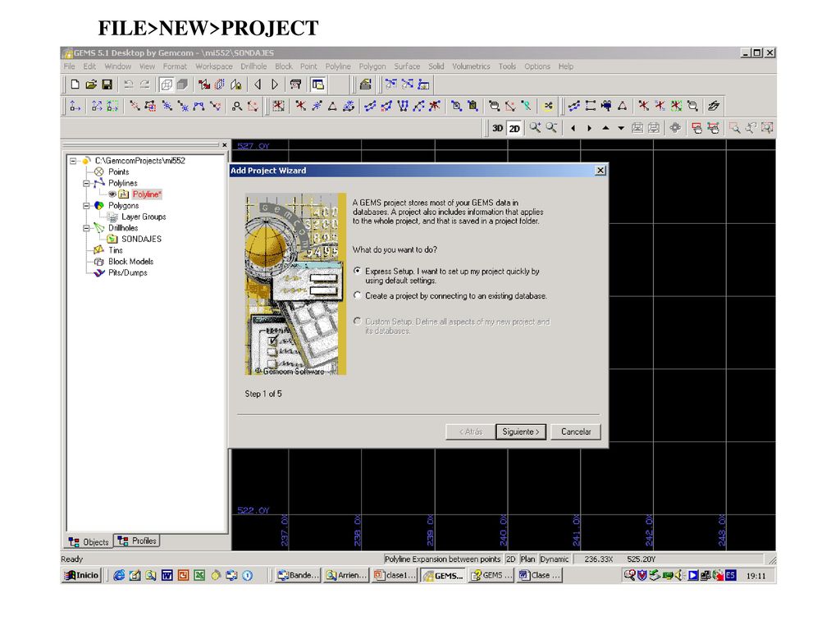Click the Pits/Dumps icon in tree
Viewport: 840px width, 630px height.
click(99, 272)
